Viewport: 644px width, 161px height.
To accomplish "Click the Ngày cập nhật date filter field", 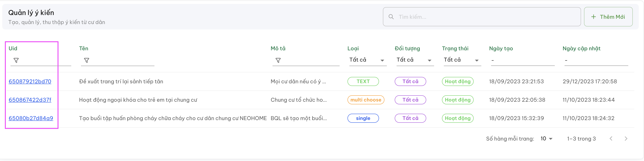I will tap(596, 60).
